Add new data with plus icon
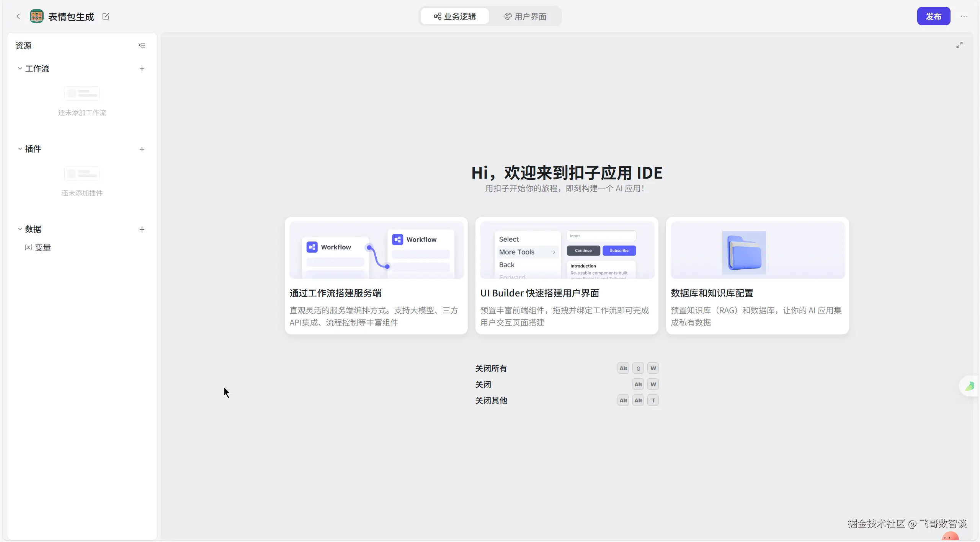Viewport: 980px width, 542px height. pyautogui.click(x=142, y=229)
